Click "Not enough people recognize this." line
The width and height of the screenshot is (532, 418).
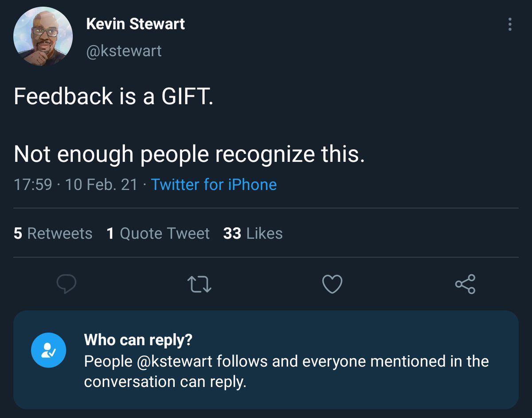click(x=189, y=154)
